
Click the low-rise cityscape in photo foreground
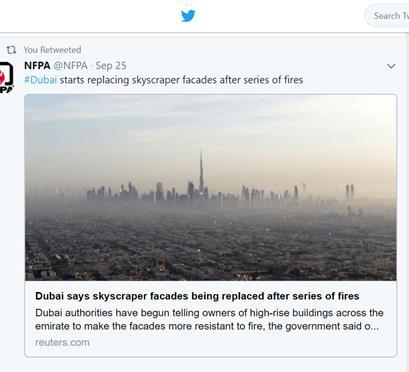tap(211, 247)
